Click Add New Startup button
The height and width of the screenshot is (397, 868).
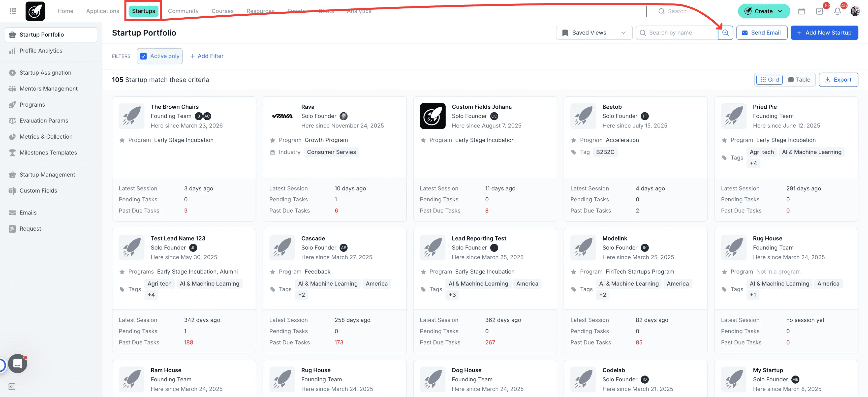point(824,33)
